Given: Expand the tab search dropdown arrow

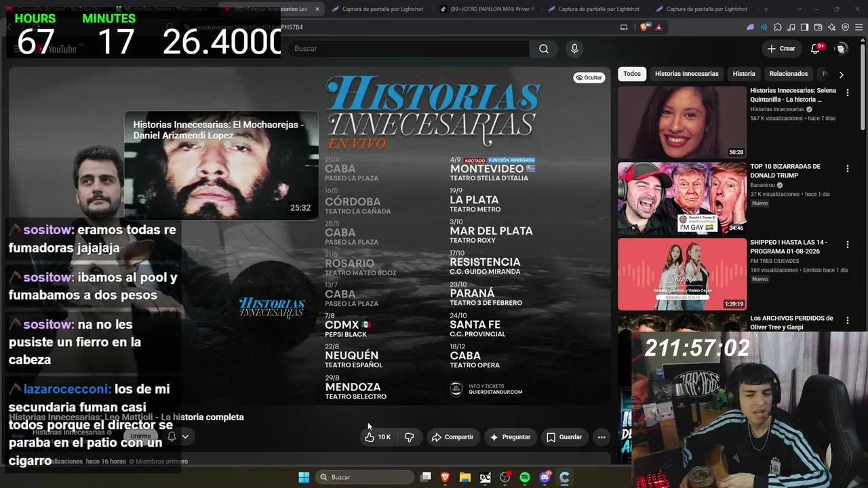Looking at the screenshot, I should click(x=800, y=9).
